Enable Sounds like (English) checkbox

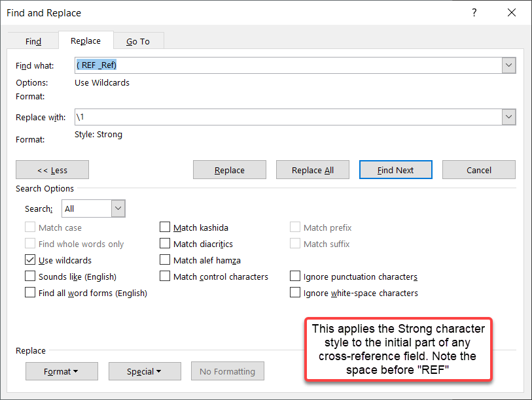tap(30, 276)
